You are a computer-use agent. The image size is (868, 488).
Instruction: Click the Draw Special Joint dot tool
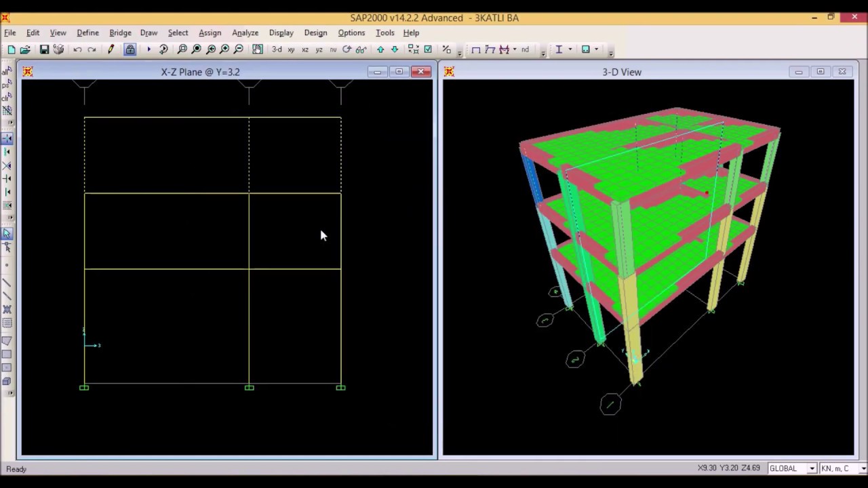[7, 265]
